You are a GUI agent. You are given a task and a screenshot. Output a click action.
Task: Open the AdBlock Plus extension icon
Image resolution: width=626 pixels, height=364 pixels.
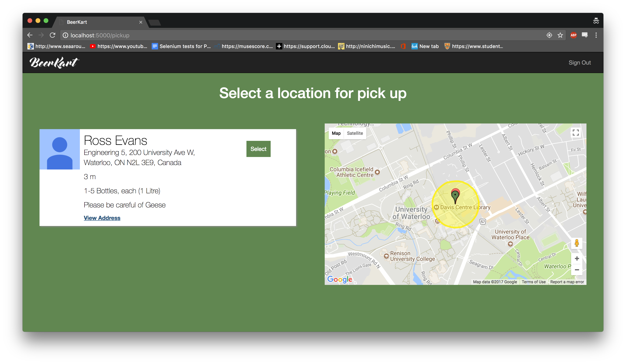[x=573, y=35]
